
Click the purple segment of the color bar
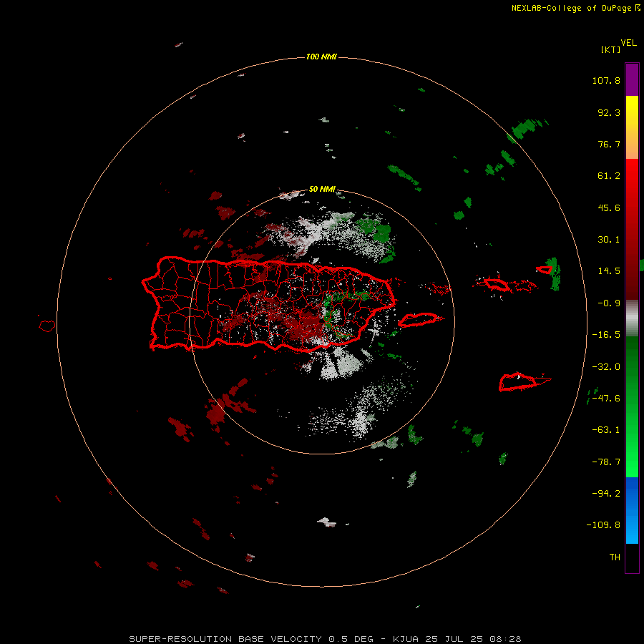tap(632, 79)
